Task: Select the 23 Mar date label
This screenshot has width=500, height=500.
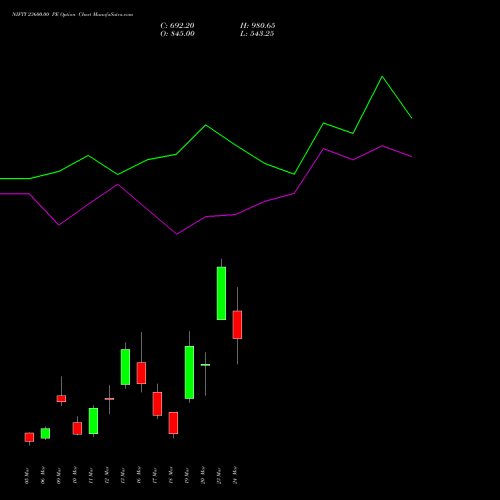Action: click(x=219, y=476)
